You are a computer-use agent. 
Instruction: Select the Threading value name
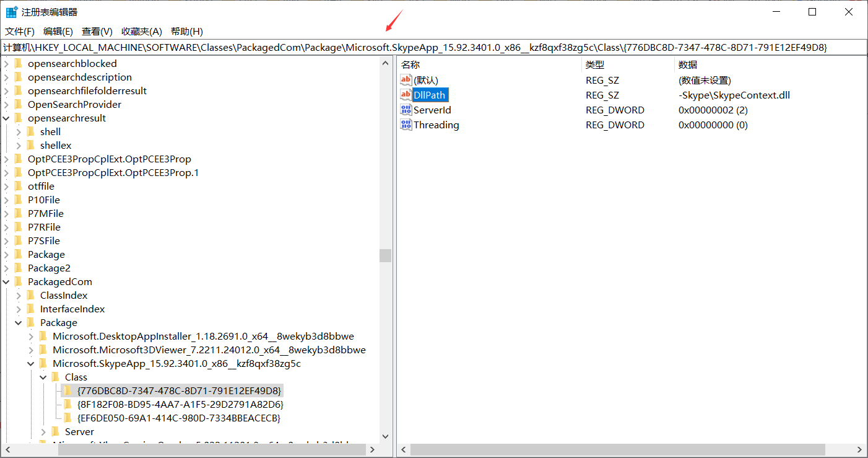pyautogui.click(x=436, y=125)
